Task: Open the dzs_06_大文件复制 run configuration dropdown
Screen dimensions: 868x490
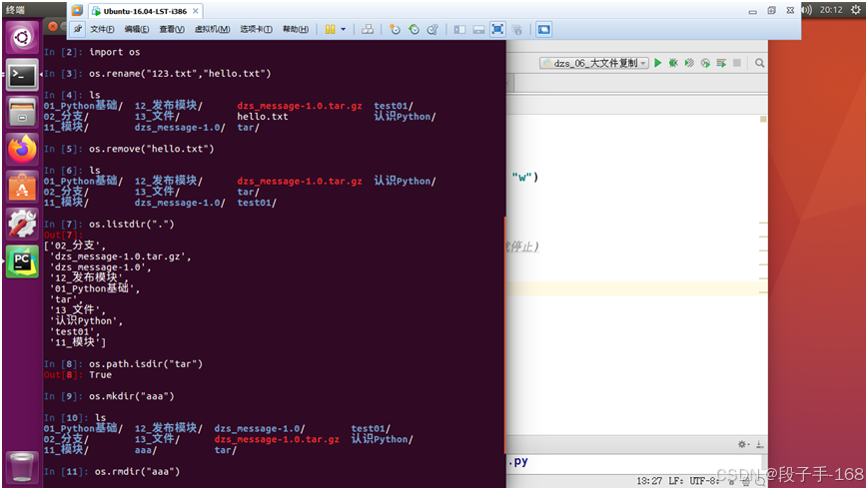Action: tap(593, 63)
